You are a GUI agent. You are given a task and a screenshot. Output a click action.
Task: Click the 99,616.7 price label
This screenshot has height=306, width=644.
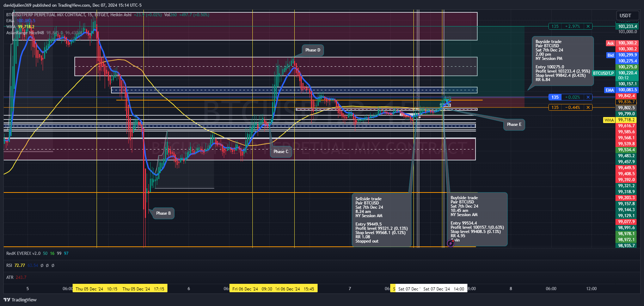626,126
